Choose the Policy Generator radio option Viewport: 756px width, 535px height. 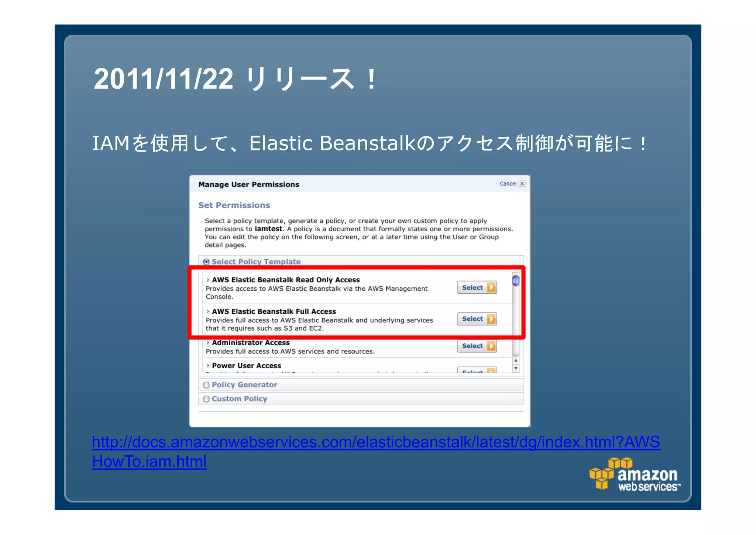click(x=206, y=385)
